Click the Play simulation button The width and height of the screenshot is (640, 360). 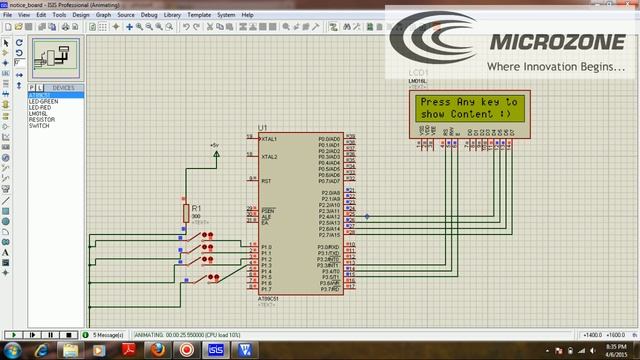pos(13,335)
